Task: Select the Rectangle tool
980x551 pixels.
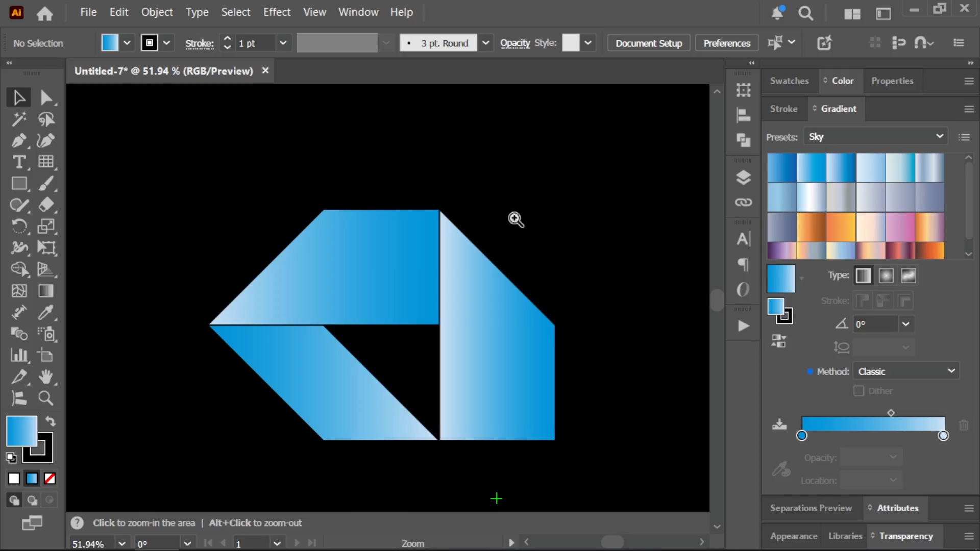Action: click(19, 184)
